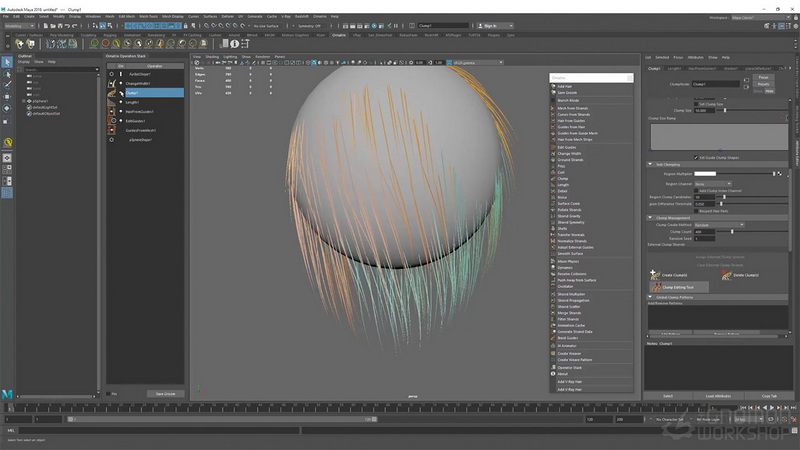Open the Region Channel dropdown

(x=713, y=184)
